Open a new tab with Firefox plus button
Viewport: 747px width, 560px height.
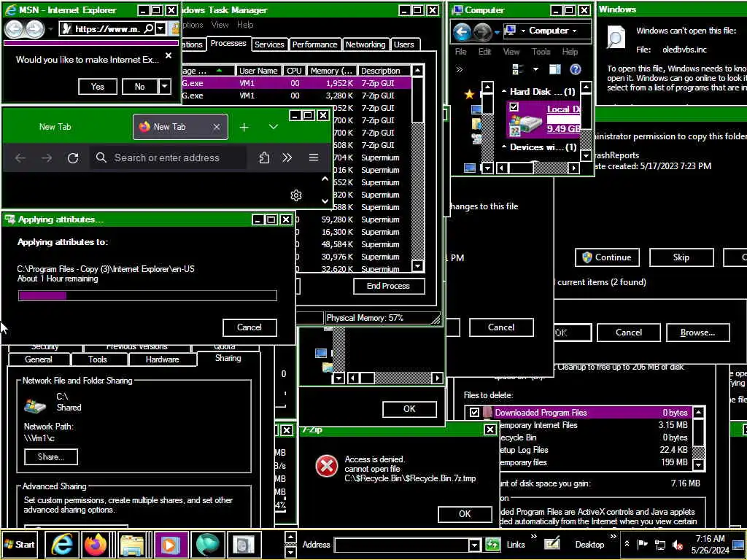click(244, 127)
